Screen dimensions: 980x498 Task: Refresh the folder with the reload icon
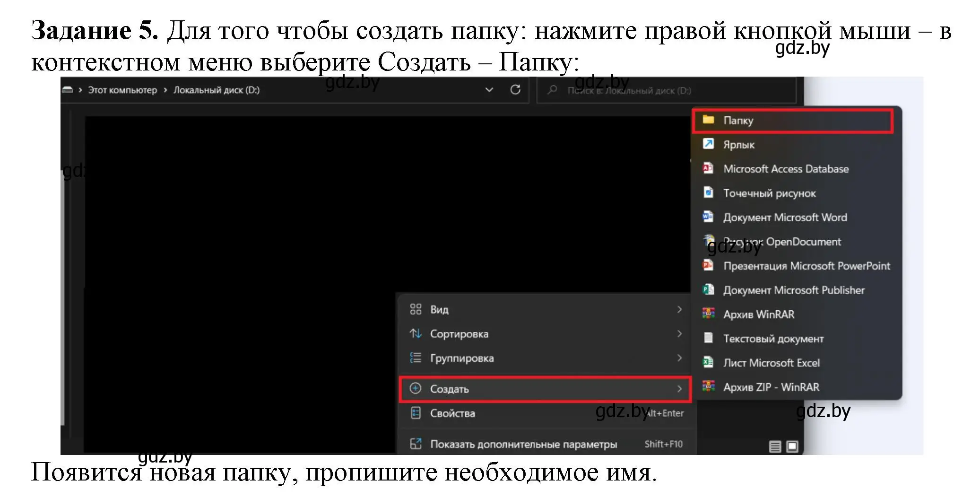coord(515,90)
